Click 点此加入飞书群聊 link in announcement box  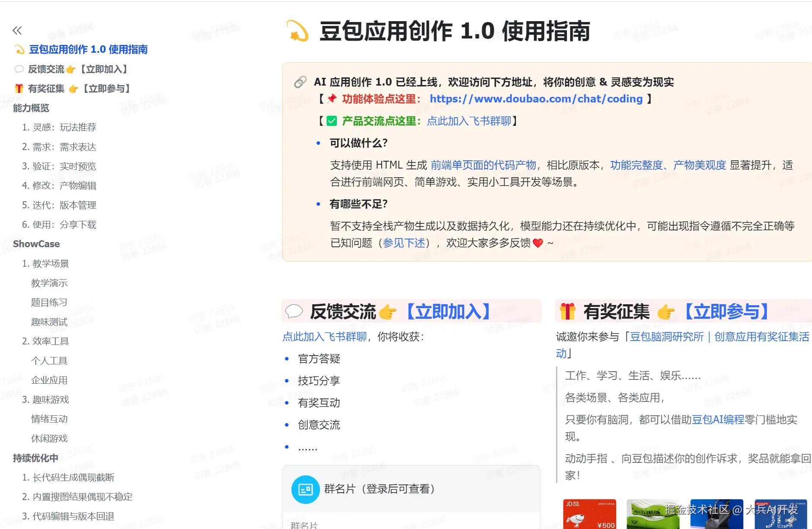[x=469, y=121]
